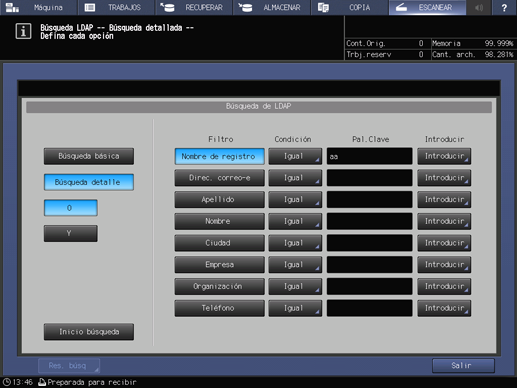This screenshot has width=517, height=388.
Task: Open the Máquina machine tab
Action: [x=39, y=7]
